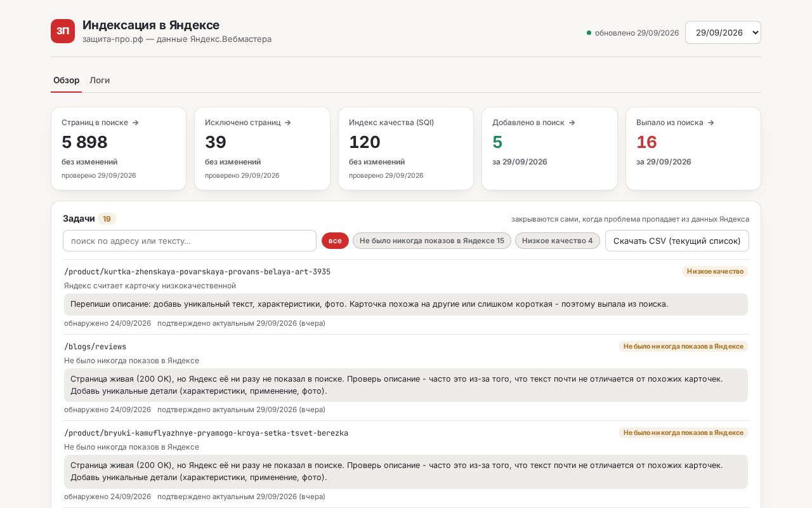The height and width of the screenshot is (508, 812).
Task: Click the /blogs/reviews URL
Action: pyautogui.click(x=95, y=347)
